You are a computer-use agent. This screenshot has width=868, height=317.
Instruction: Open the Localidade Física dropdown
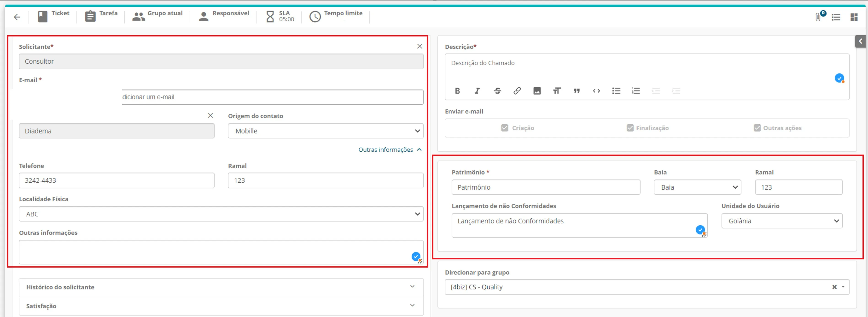coord(221,214)
